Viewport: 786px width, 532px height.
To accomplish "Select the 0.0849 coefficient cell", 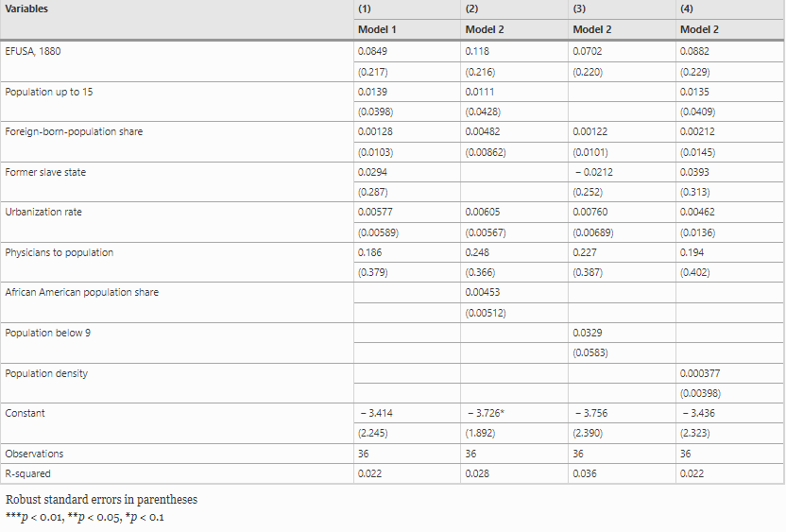I will [372, 51].
